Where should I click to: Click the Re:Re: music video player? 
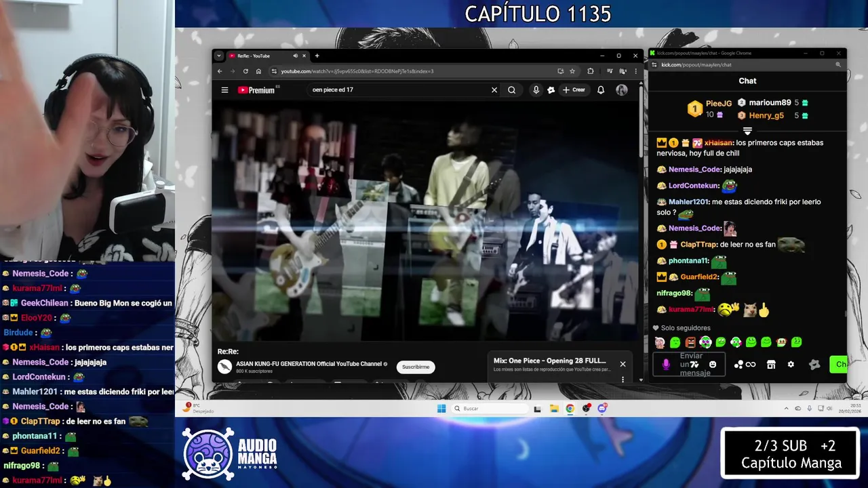click(x=425, y=220)
